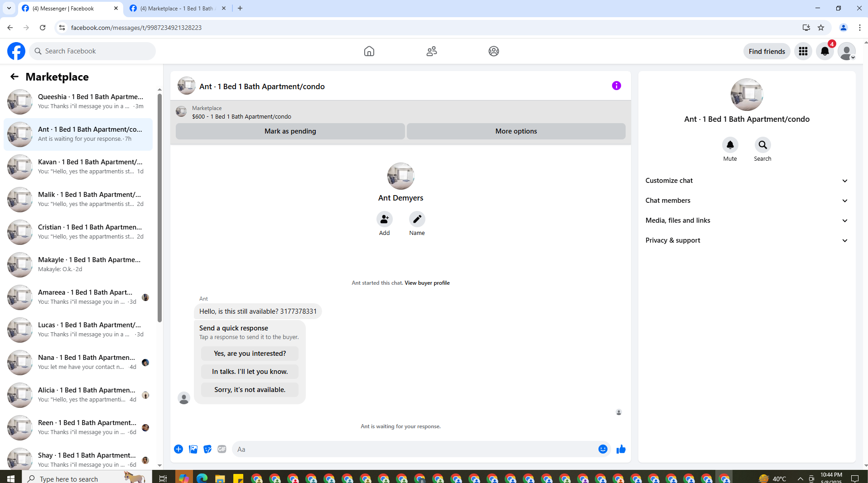Open a new browser tab

[x=240, y=8]
